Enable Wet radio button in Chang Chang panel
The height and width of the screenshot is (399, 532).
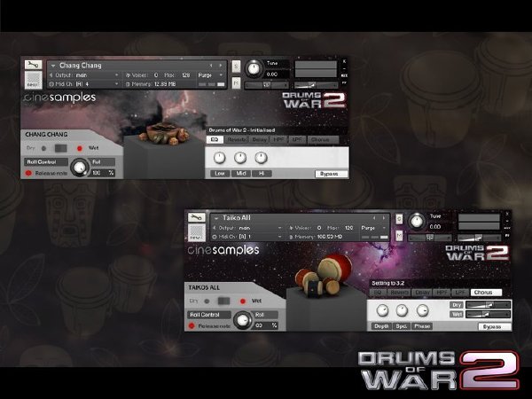(x=80, y=148)
